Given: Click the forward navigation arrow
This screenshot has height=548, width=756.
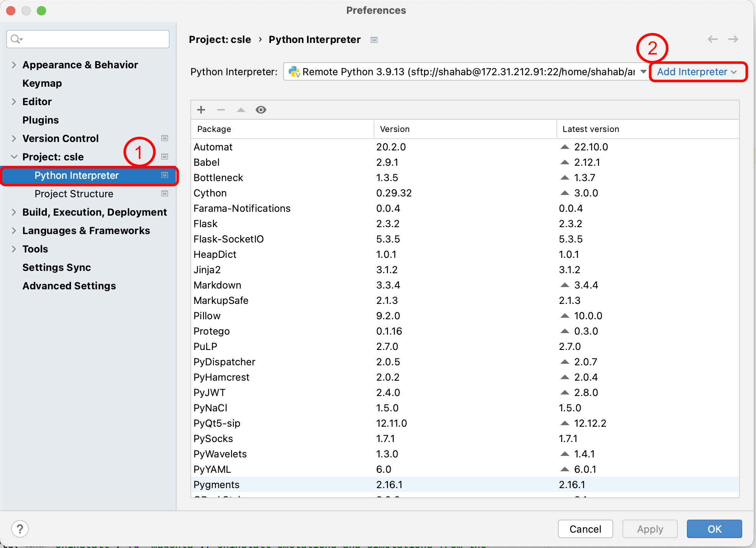Looking at the screenshot, I should [x=733, y=39].
